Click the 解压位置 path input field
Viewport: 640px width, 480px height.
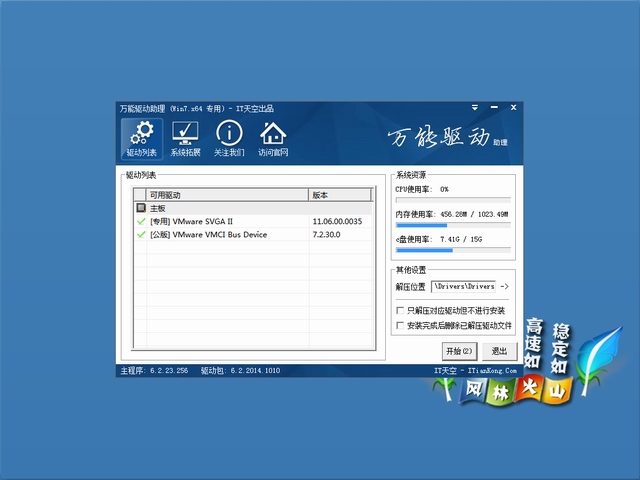pos(464,287)
